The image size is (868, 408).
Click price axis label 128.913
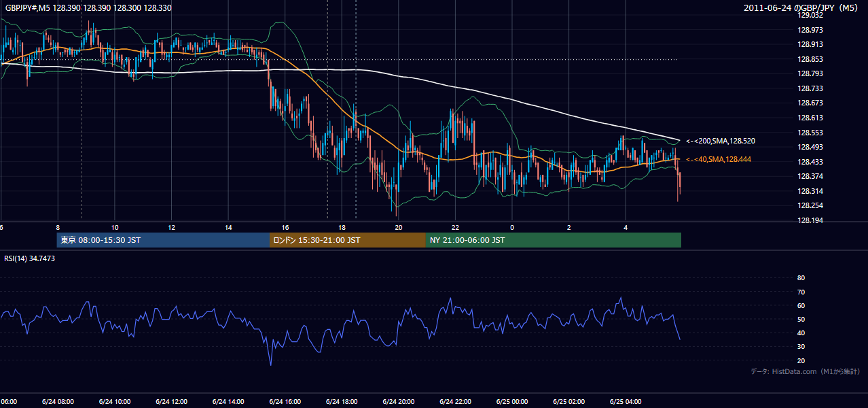coord(810,44)
